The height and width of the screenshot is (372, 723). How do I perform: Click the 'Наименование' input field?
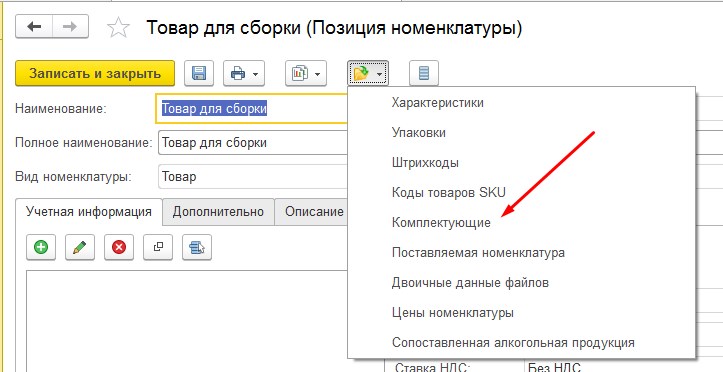(252, 109)
